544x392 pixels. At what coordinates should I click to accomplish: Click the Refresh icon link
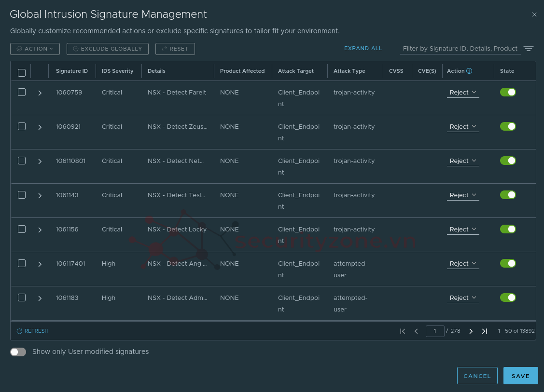click(33, 331)
